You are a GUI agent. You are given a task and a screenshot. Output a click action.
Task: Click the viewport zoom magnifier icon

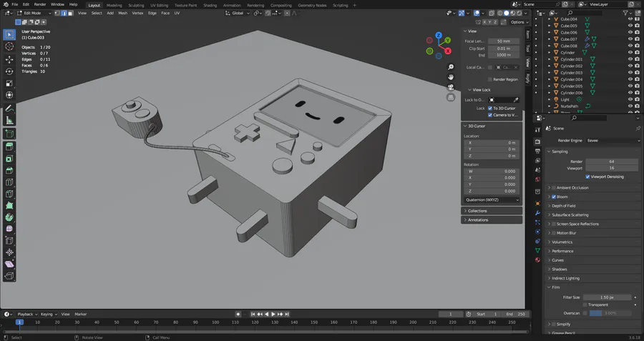coord(451,67)
